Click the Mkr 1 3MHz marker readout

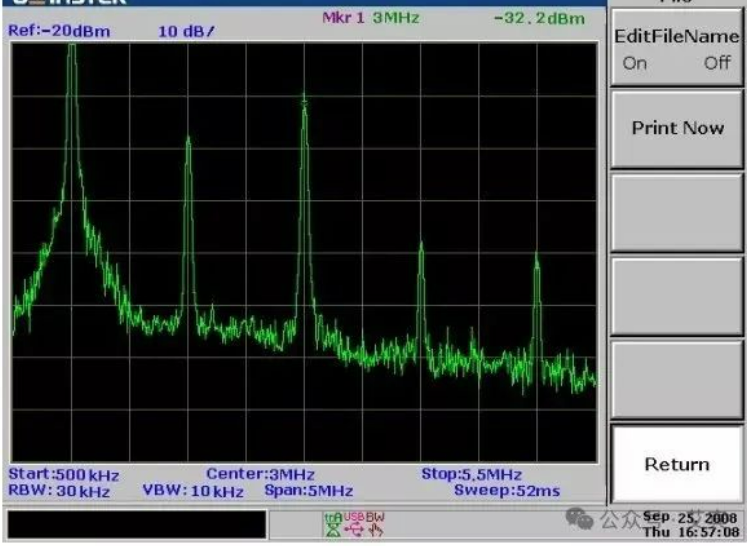click(x=370, y=19)
